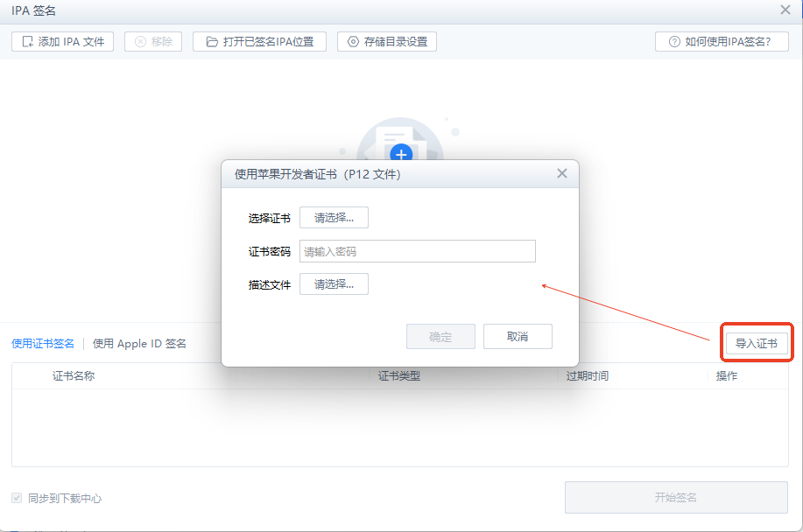
Task: Click the disabled 移除 button
Action: pyautogui.click(x=153, y=41)
